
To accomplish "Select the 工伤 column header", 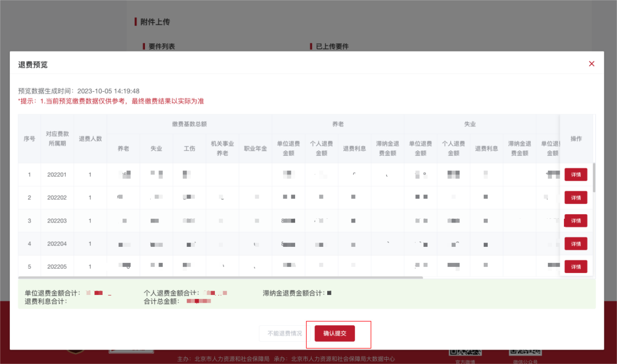I will (x=189, y=148).
